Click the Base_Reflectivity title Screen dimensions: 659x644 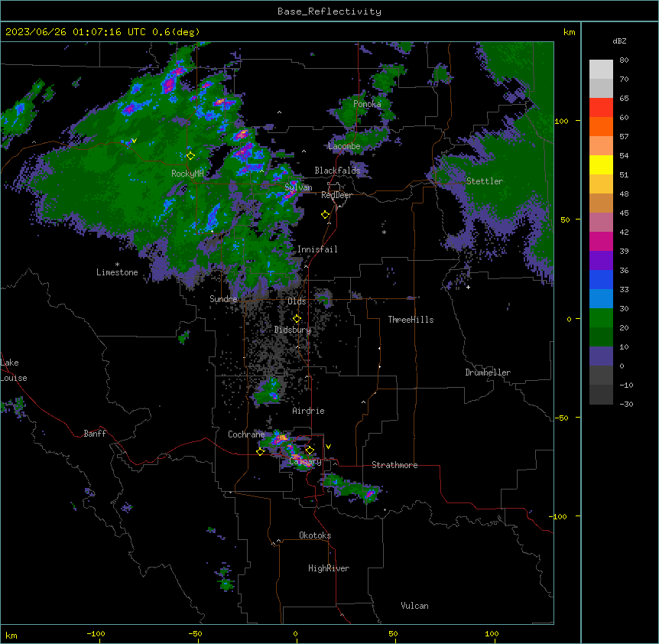(x=329, y=11)
